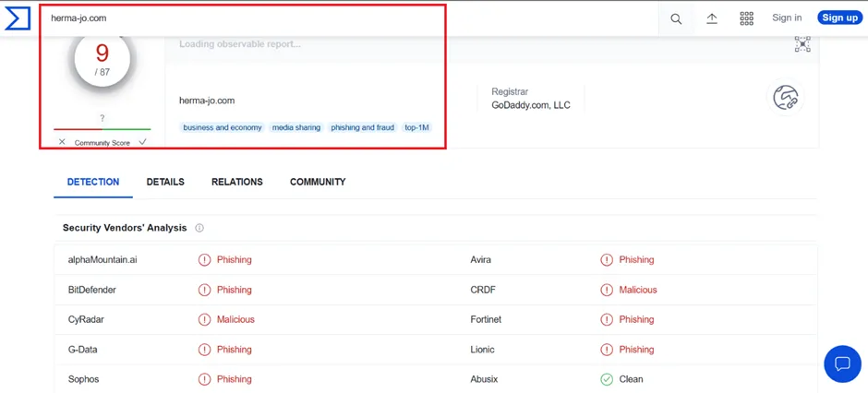This screenshot has height=393, width=868.
Task: Open the RELATIONS tab
Action: tap(237, 182)
